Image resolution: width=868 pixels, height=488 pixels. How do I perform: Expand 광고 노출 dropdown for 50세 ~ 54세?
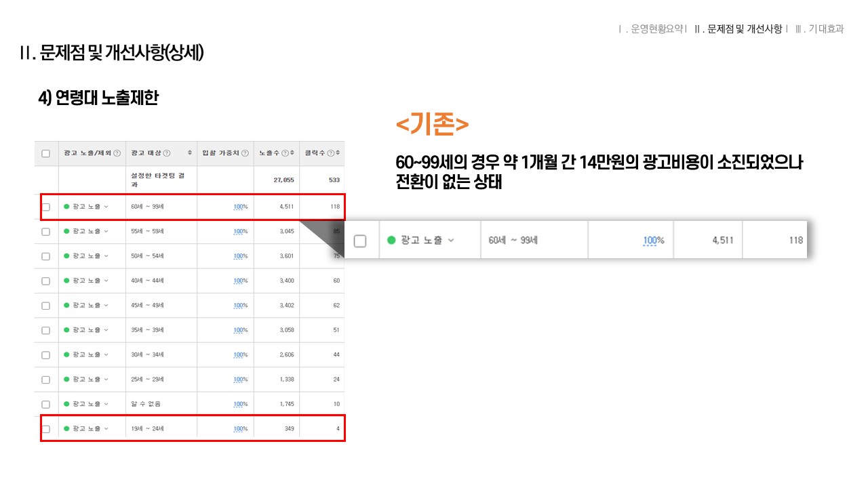tap(106, 256)
